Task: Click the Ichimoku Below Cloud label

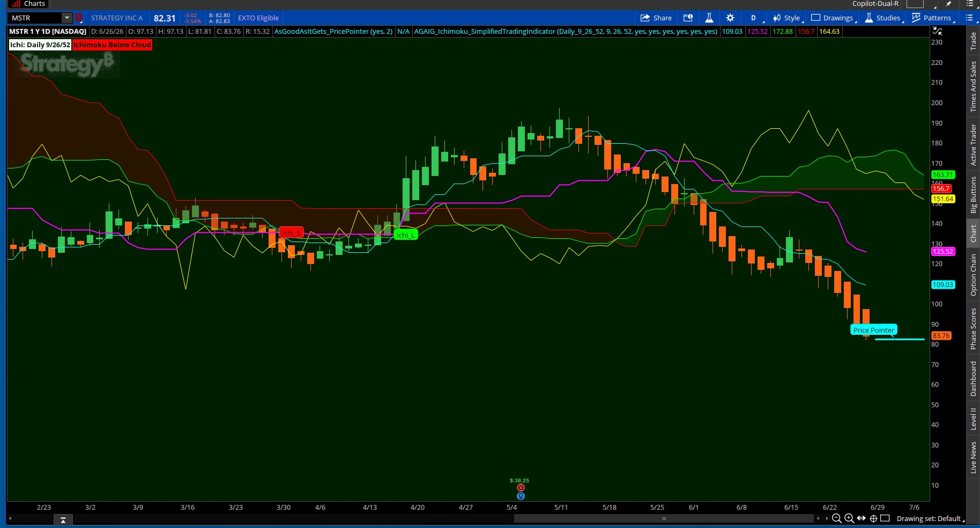Action: point(112,45)
